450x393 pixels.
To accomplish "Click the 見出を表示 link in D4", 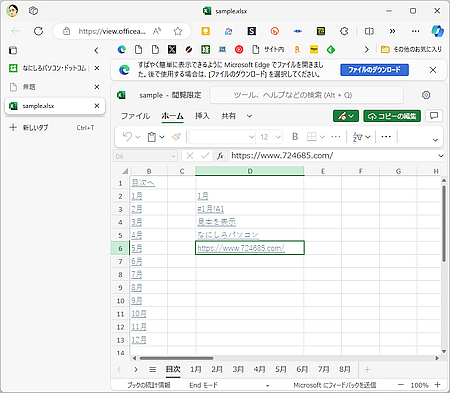I will (217, 222).
